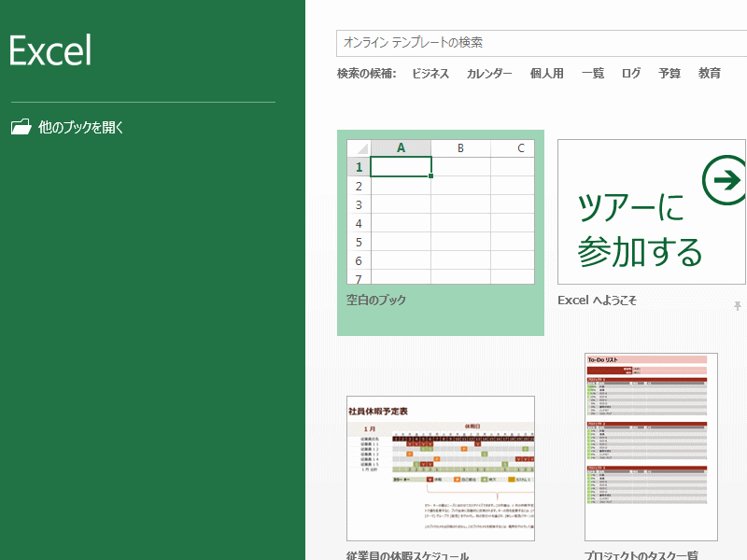Click the open folder icon
Image resolution: width=747 pixels, height=560 pixels.
[x=21, y=127]
